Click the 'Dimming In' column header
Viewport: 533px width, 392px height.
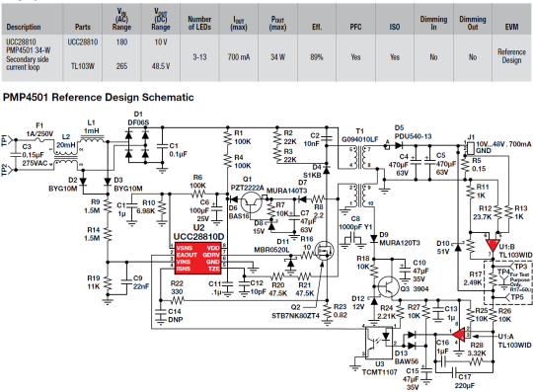[433, 23]
